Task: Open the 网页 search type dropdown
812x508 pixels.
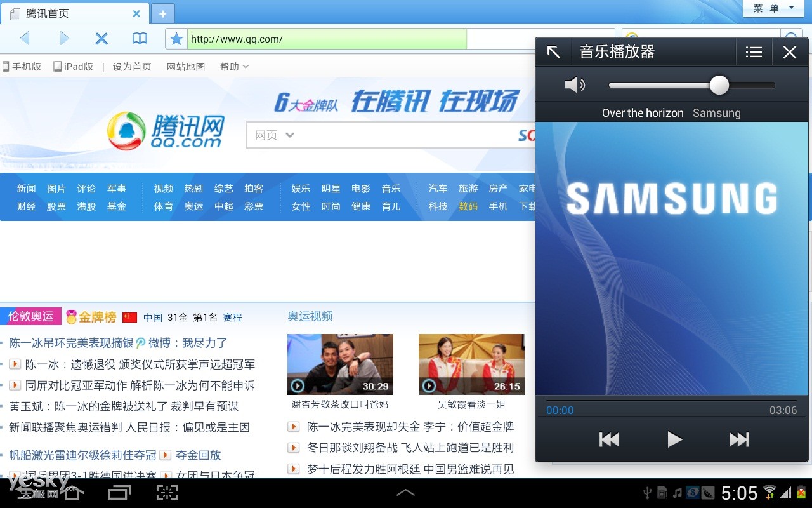Action: click(x=275, y=135)
